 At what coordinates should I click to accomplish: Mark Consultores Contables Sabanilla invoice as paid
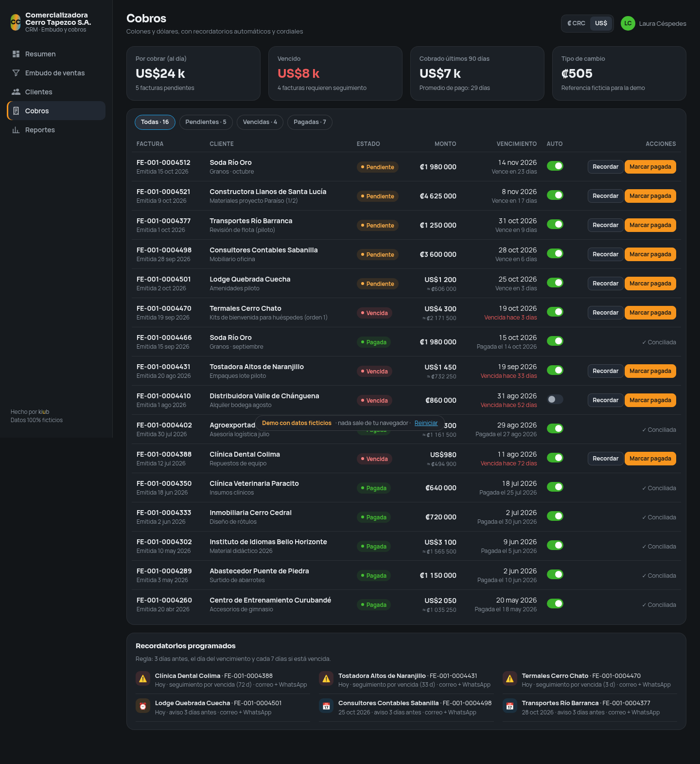click(x=650, y=254)
